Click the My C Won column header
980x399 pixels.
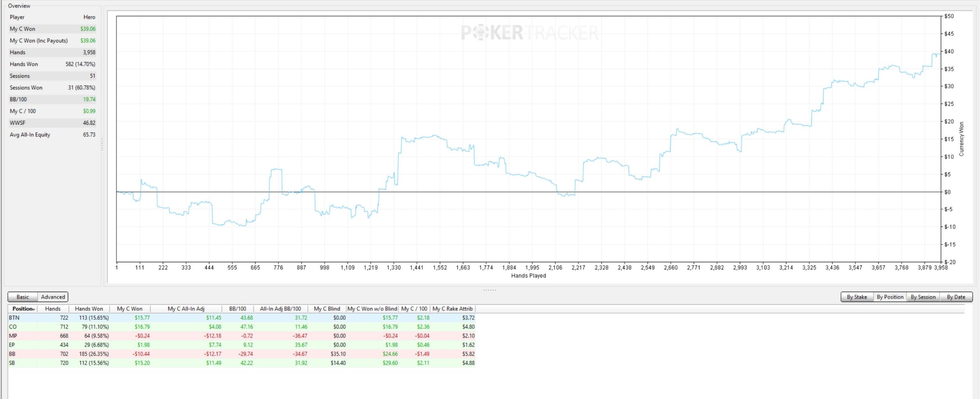pos(129,309)
